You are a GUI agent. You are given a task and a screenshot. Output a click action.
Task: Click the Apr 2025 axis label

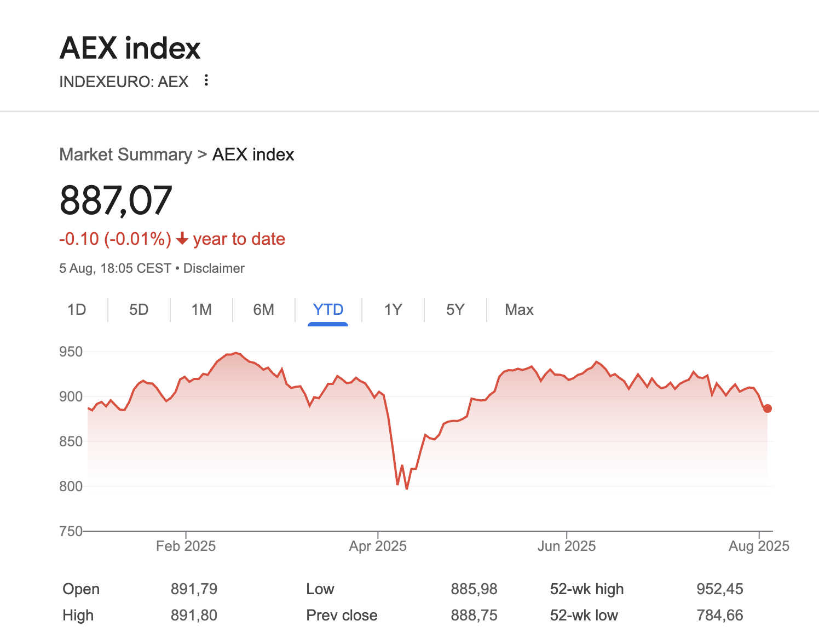coord(378,546)
